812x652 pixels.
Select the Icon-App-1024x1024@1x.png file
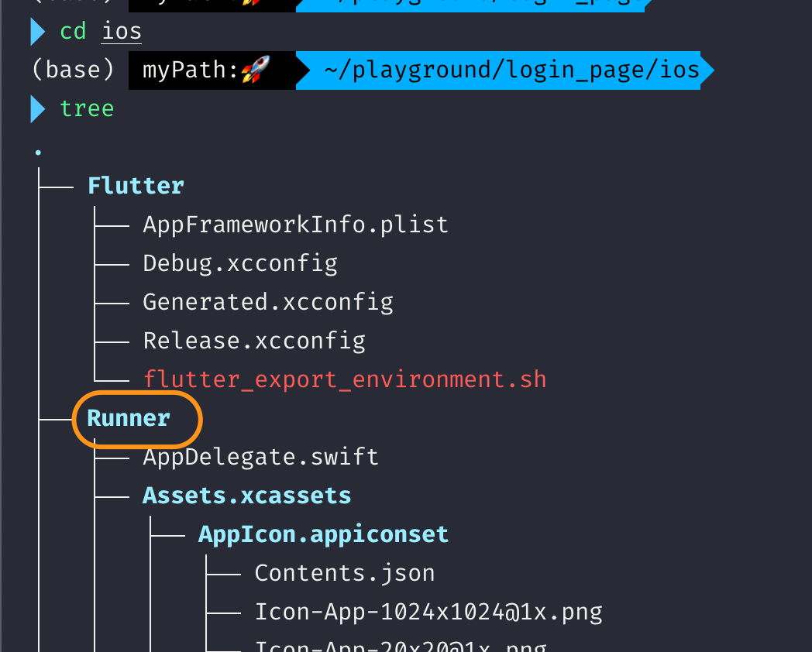(x=428, y=612)
